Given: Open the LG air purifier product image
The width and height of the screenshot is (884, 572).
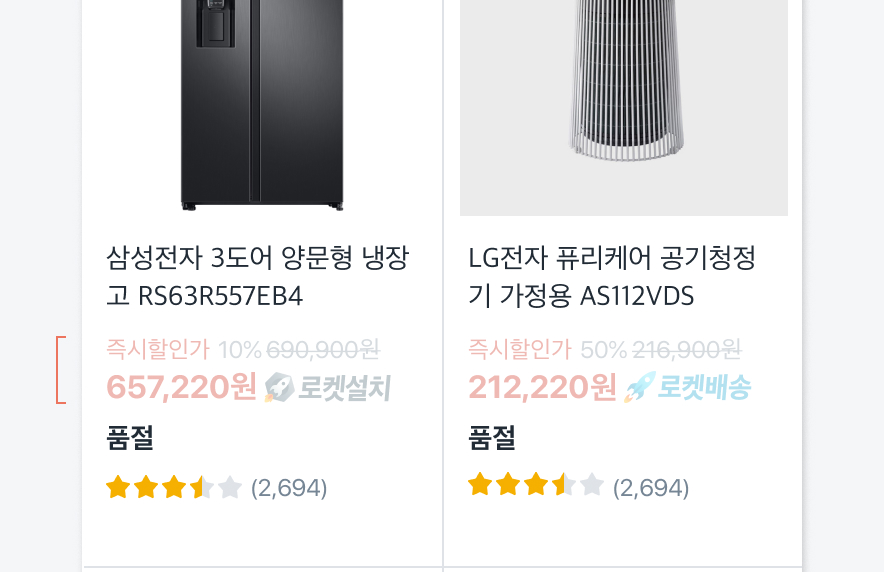Looking at the screenshot, I should click(x=624, y=105).
